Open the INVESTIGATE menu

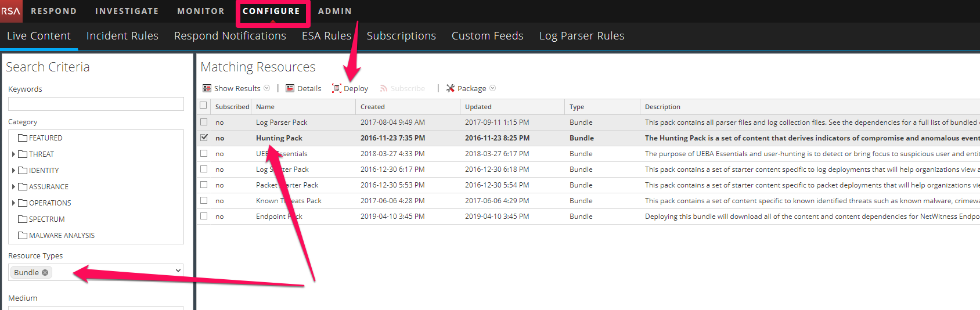(x=127, y=11)
